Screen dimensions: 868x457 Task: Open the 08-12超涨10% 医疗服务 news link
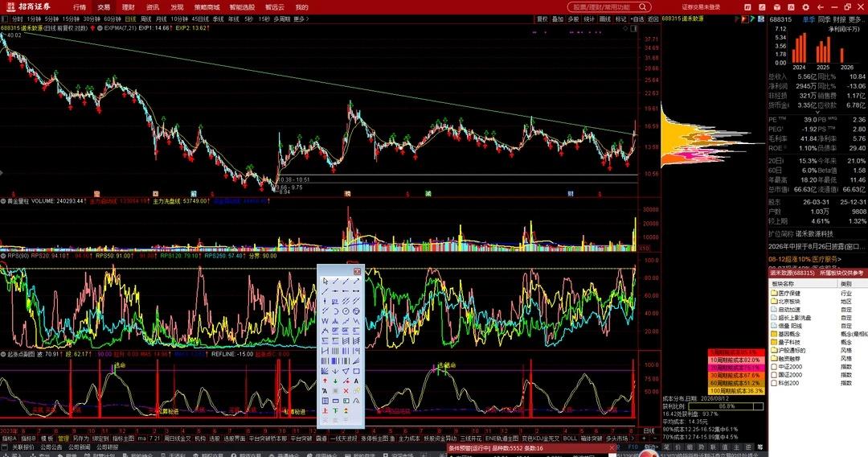804,259
